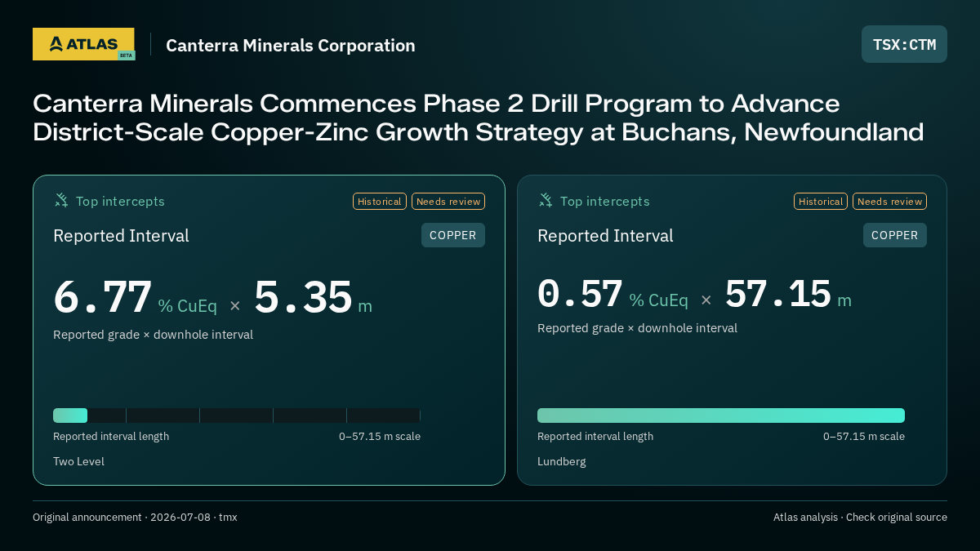The height and width of the screenshot is (551, 980).
Task: Click the 0.57 grade value
Action: (x=581, y=294)
